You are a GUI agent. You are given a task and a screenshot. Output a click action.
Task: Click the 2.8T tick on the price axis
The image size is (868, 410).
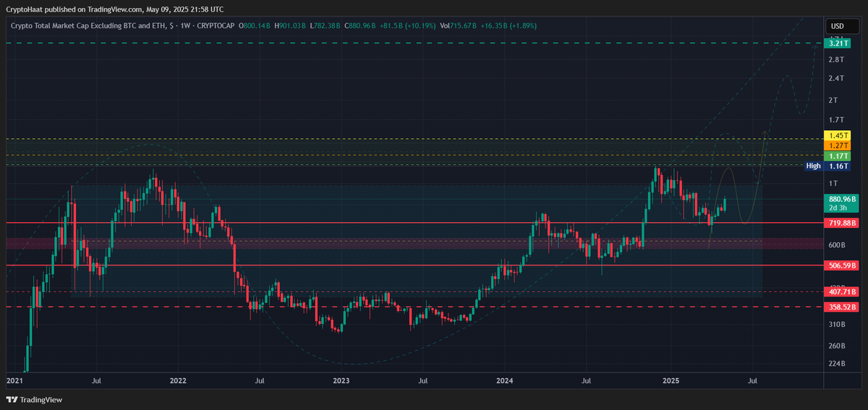837,59
